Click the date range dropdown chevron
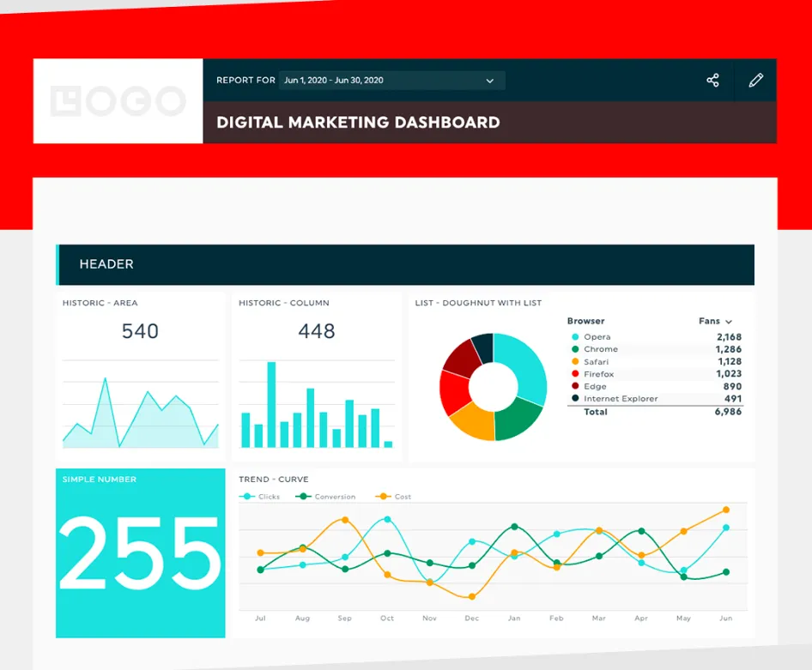812x670 pixels. tap(490, 81)
